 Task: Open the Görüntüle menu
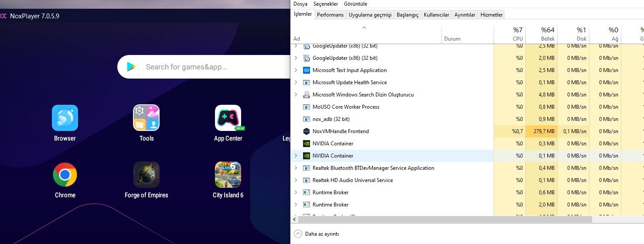pyautogui.click(x=356, y=4)
